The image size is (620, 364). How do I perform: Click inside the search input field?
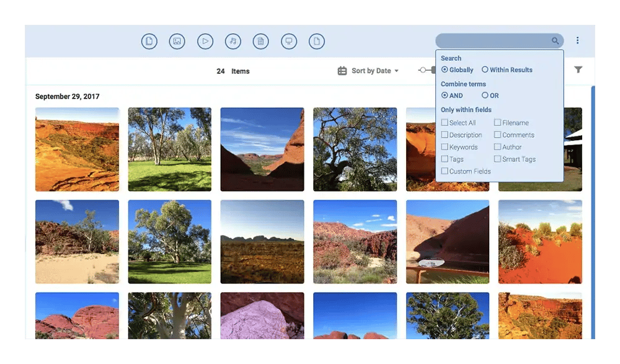[493, 41]
